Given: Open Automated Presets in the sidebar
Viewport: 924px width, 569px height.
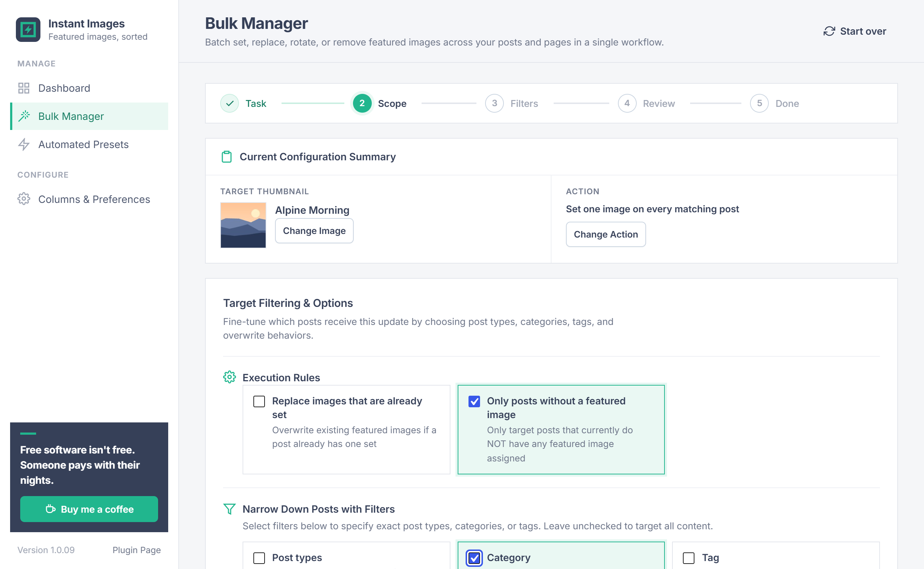Looking at the screenshot, I should click(89, 144).
